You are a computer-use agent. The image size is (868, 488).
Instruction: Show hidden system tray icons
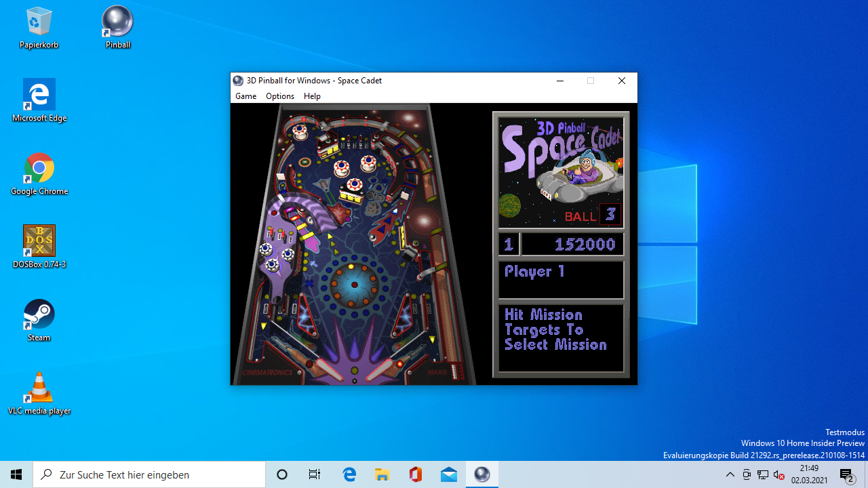coord(730,474)
